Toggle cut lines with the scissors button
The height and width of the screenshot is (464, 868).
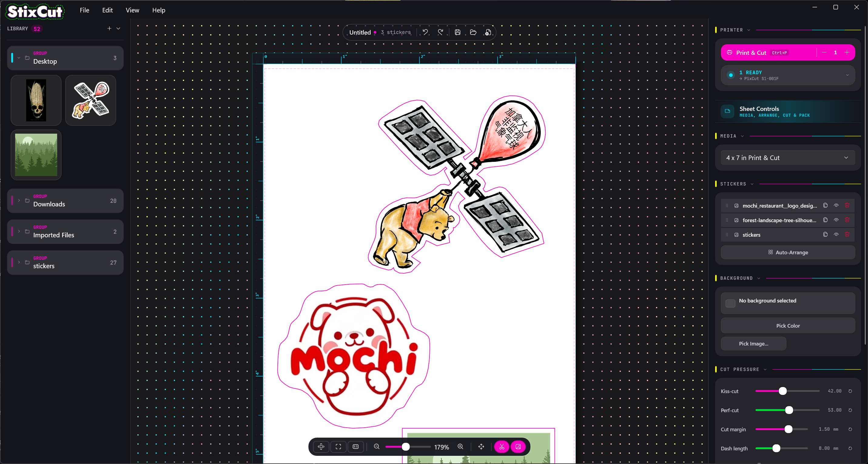pos(502,446)
